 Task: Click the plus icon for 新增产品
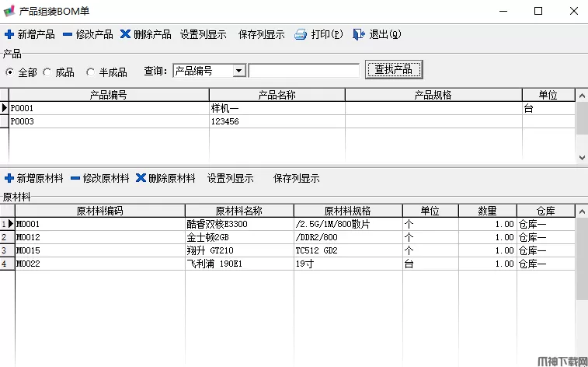coord(9,34)
